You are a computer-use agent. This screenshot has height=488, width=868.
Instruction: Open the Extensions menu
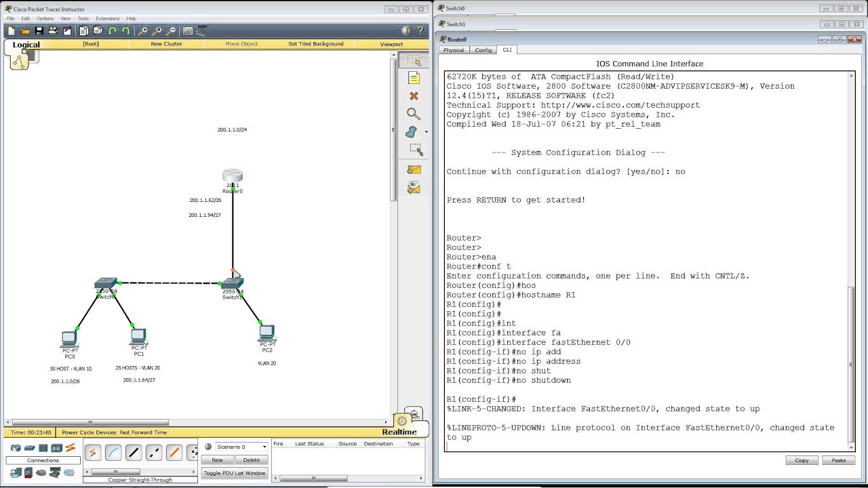pyautogui.click(x=108, y=18)
